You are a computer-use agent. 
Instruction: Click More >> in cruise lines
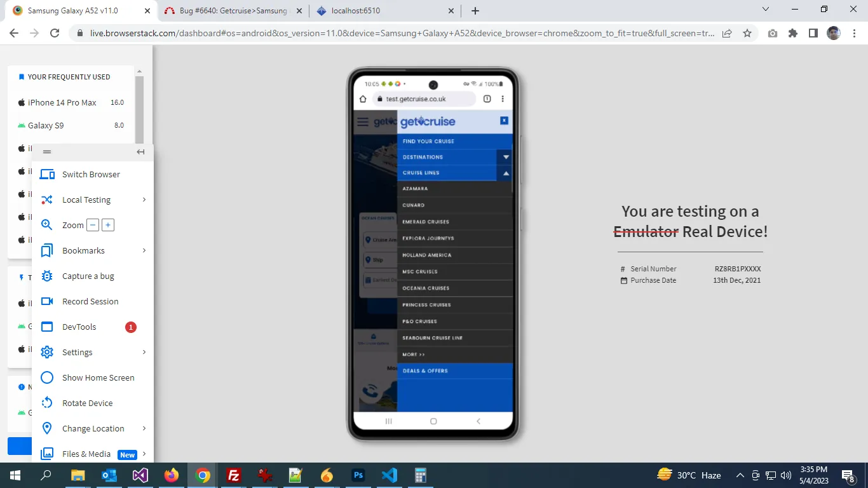click(x=454, y=355)
